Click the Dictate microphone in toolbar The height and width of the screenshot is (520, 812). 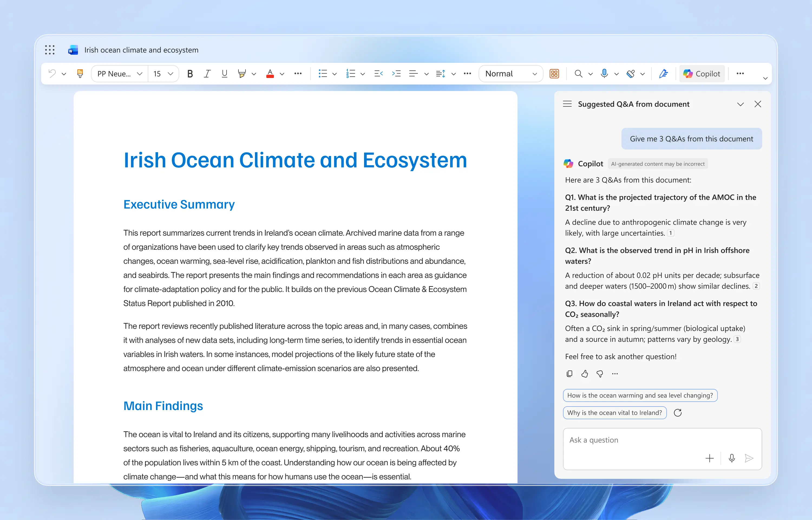pos(604,74)
